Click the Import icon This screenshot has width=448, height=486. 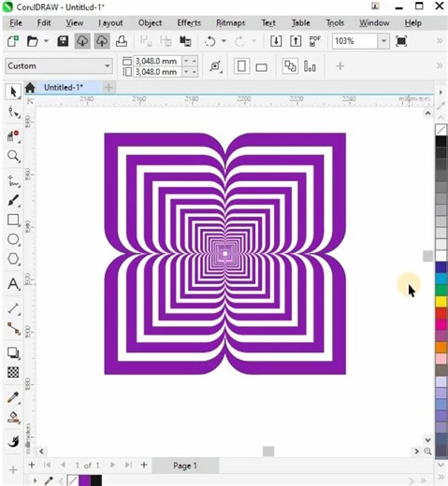[276, 41]
